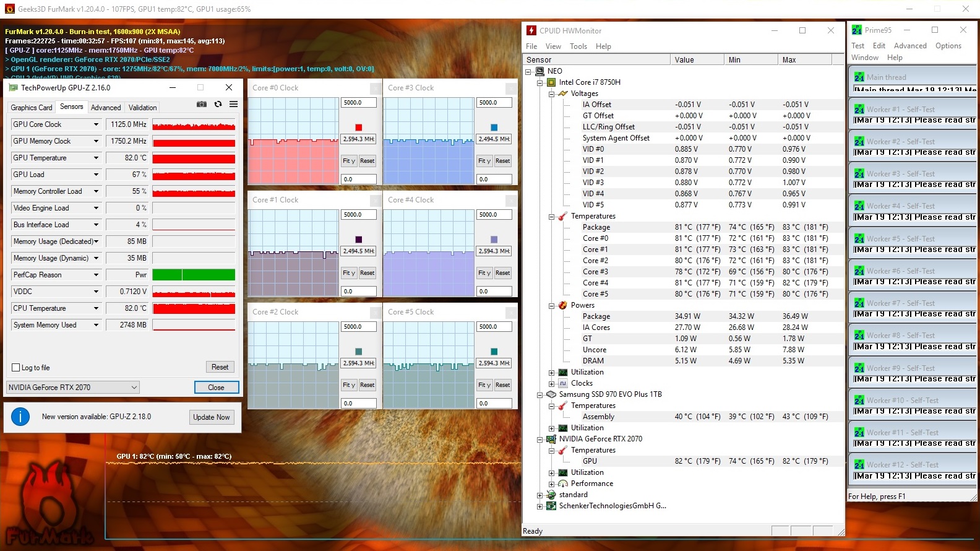Collapse the Voltages tree node
Image resolution: width=980 pixels, height=551 pixels.
(x=552, y=94)
